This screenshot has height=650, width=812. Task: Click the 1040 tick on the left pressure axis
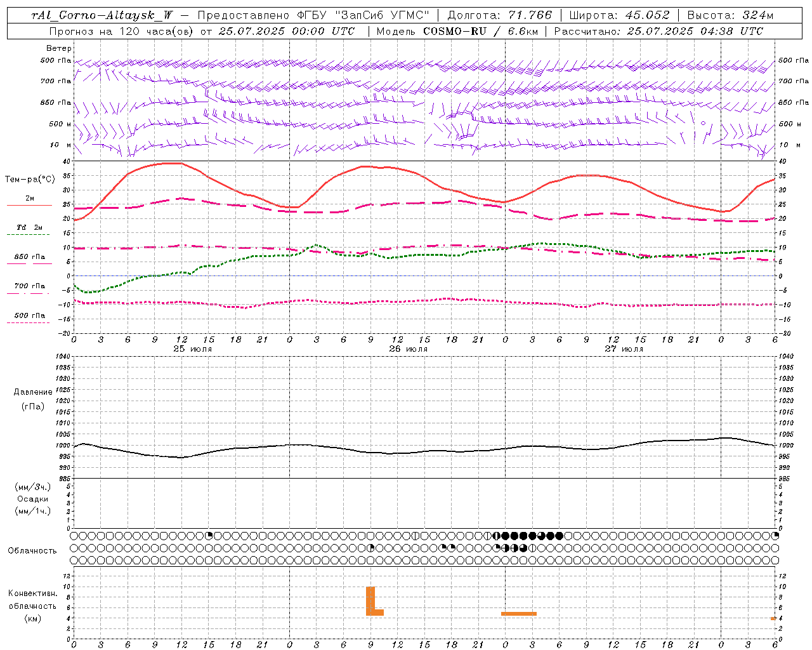pos(62,357)
